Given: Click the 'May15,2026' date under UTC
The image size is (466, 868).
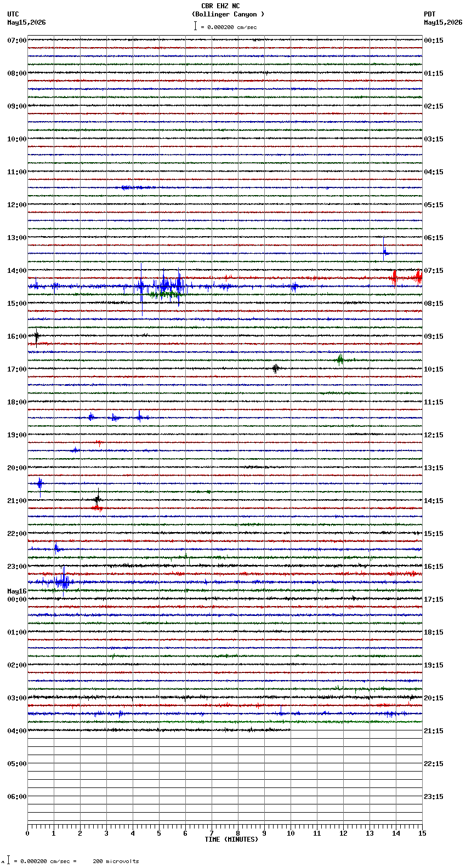Looking at the screenshot, I should click(x=27, y=22).
